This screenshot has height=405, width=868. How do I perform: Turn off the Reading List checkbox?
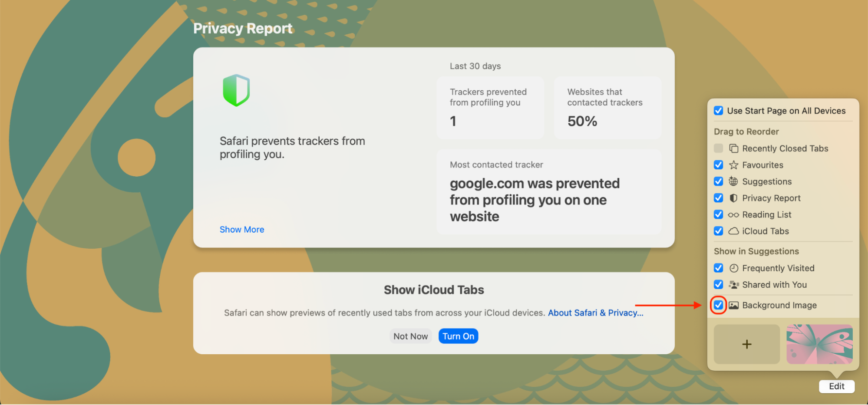coord(719,214)
